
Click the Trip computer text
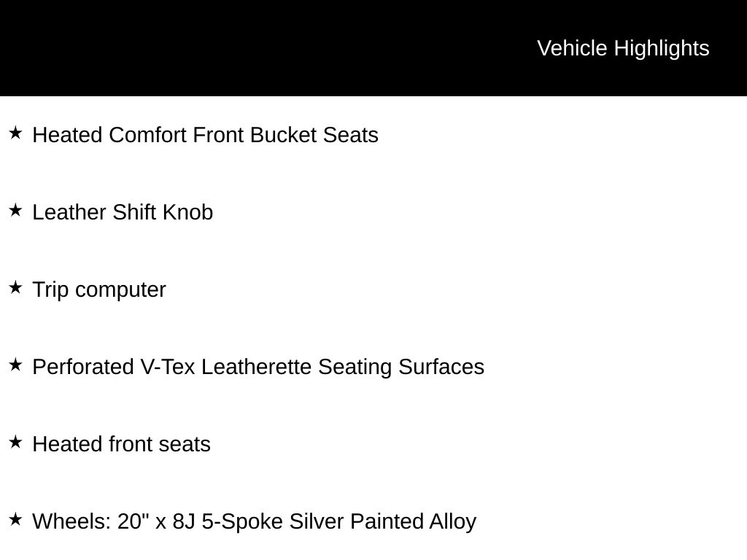click(x=99, y=290)
